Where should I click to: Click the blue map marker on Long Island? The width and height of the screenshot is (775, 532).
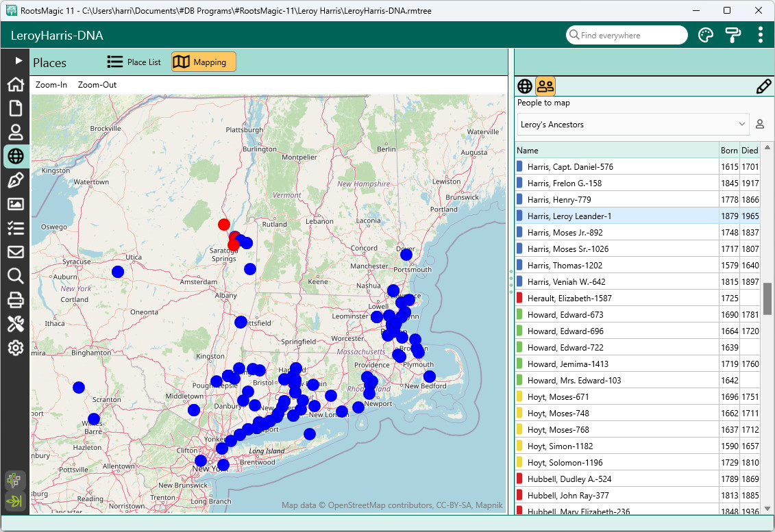[310, 433]
